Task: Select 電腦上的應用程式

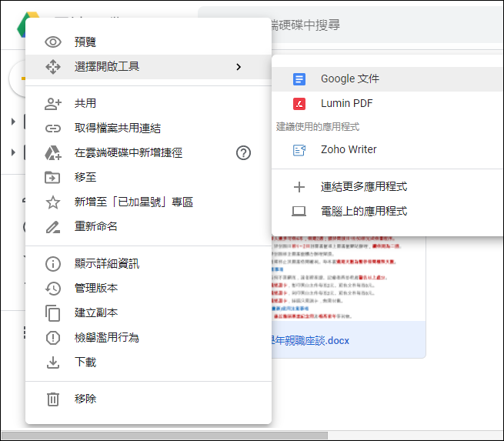Action: point(388,212)
